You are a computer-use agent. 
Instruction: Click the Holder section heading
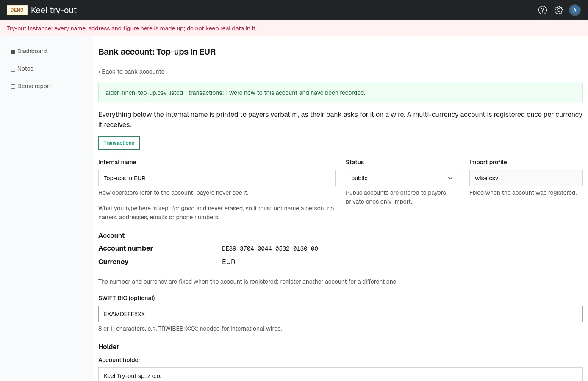[x=108, y=347]
